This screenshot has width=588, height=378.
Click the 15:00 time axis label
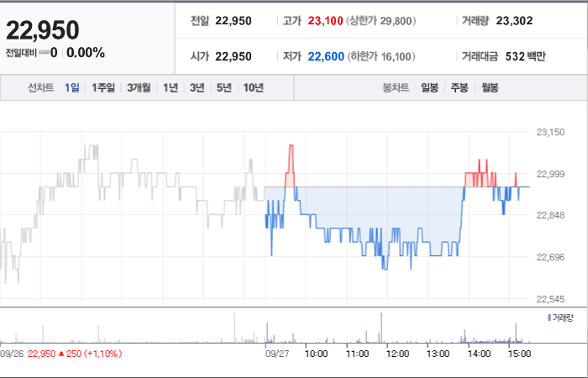point(519,354)
